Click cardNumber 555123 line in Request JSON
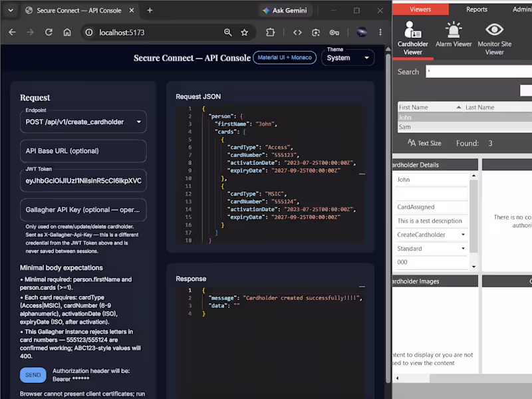This screenshot has width=532, height=399. tap(263, 155)
